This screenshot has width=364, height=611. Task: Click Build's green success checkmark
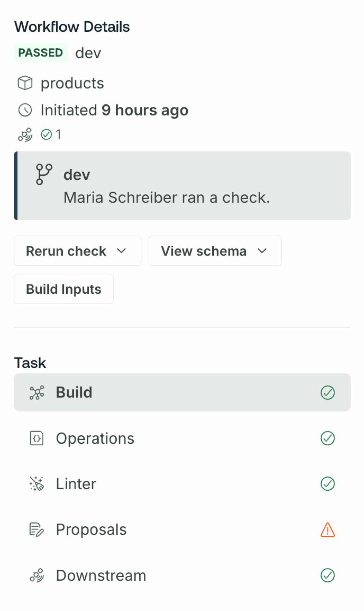coord(328,393)
